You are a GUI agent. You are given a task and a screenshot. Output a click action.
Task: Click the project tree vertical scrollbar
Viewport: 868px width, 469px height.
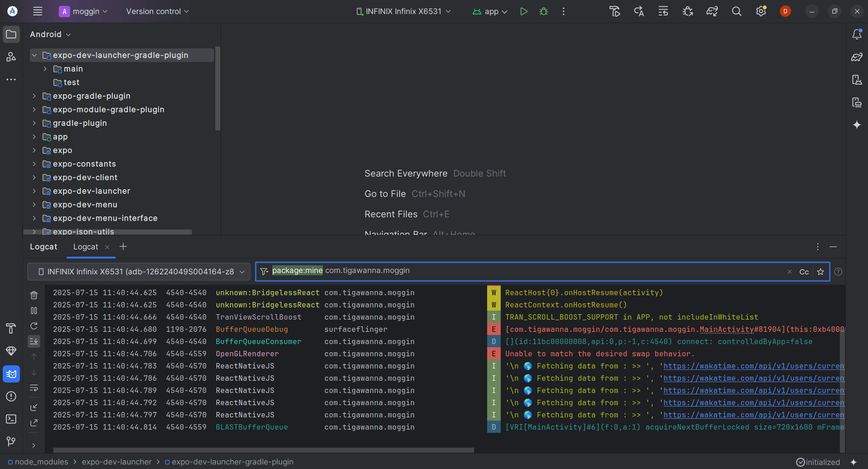tap(218, 88)
